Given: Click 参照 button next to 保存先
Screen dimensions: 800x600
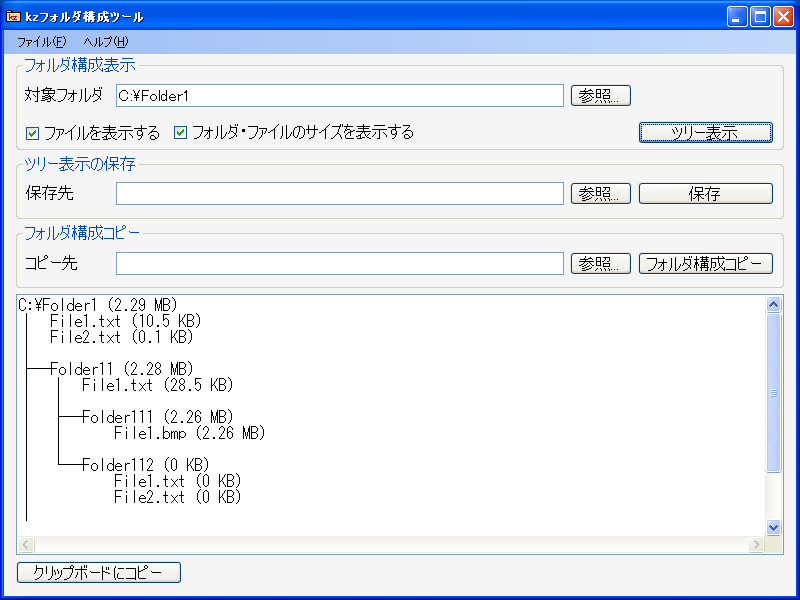Looking at the screenshot, I should click(x=601, y=193).
